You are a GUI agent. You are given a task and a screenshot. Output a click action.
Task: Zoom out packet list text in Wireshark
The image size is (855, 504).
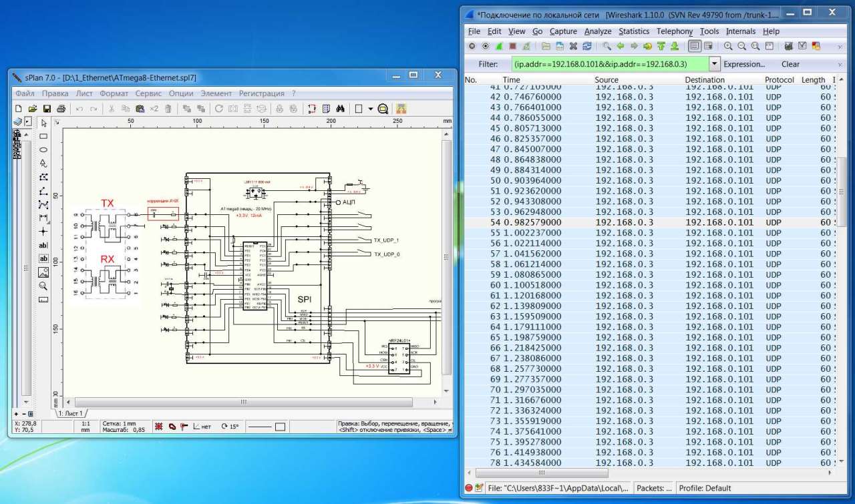click(741, 46)
